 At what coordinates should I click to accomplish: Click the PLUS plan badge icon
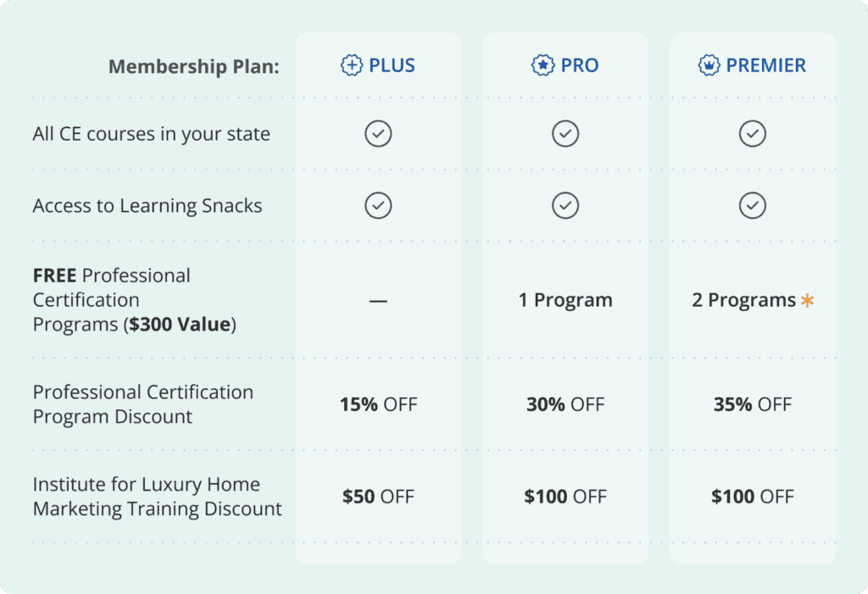(351, 65)
